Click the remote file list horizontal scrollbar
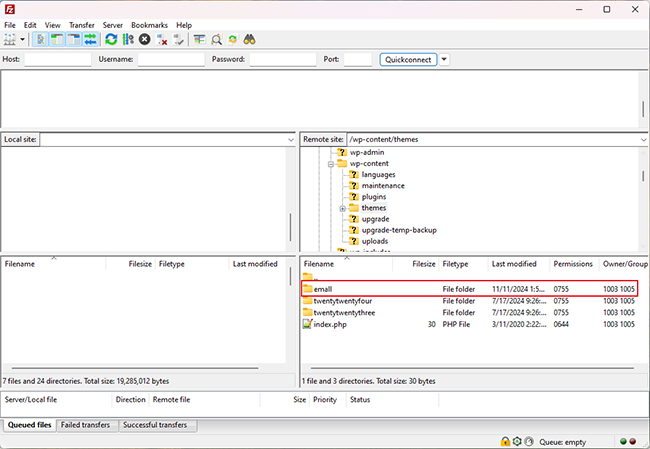650x449 pixels. (x=472, y=368)
